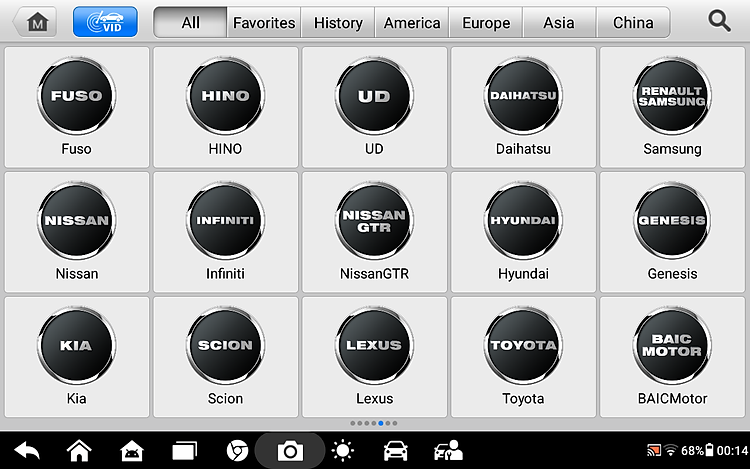The width and height of the screenshot is (750, 469).
Task: Jump to the last page dot
Action: [395, 423]
